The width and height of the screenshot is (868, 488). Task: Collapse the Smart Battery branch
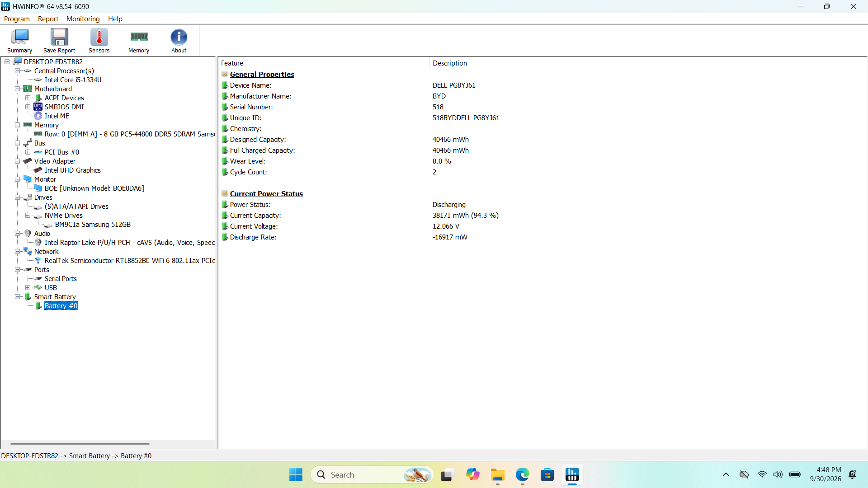coord(17,297)
